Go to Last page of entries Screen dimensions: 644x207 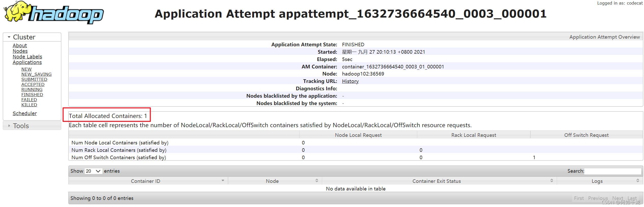[632, 198]
